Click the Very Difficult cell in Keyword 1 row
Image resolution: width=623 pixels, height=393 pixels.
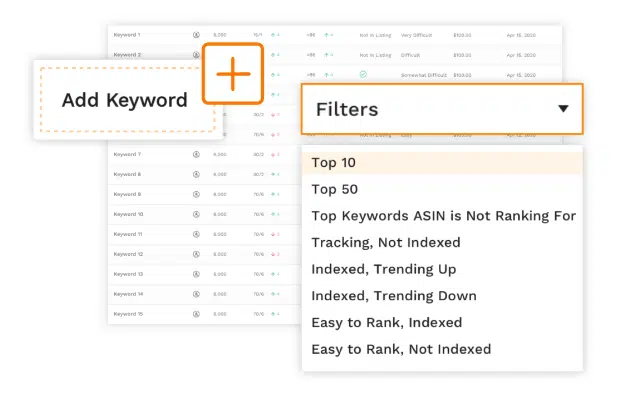[416, 35]
